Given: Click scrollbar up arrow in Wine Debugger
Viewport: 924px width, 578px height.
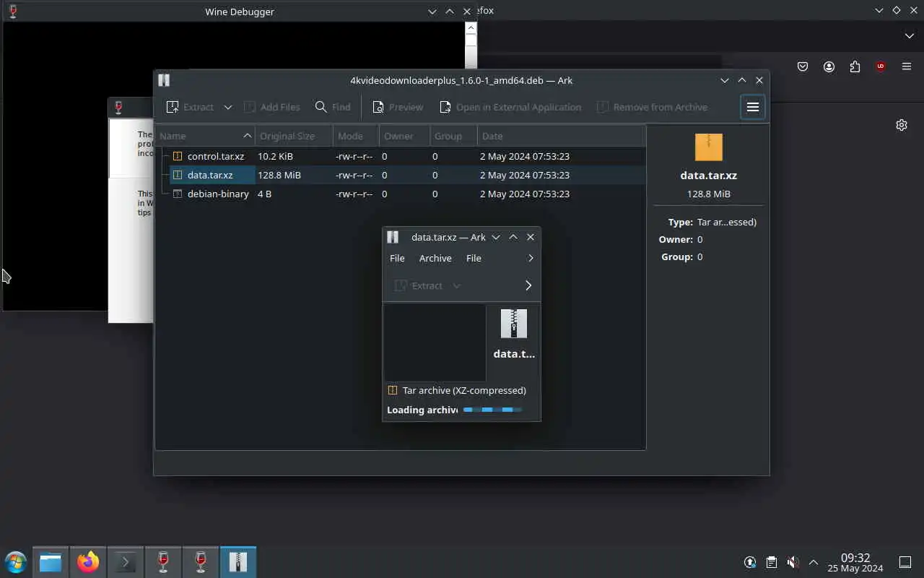Looking at the screenshot, I should [471, 28].
